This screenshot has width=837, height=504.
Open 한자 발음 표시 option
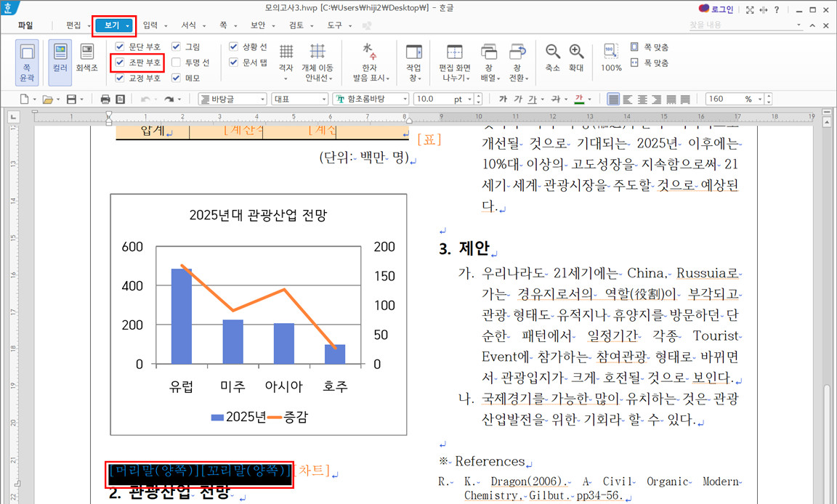tap(370, 62)
